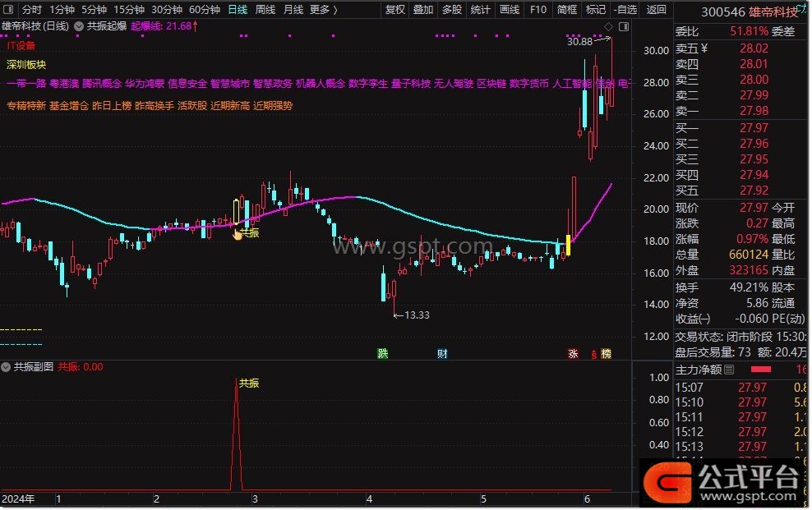Click the 基金增仓 style tag
Screen dimensions: 812x510
69,105
